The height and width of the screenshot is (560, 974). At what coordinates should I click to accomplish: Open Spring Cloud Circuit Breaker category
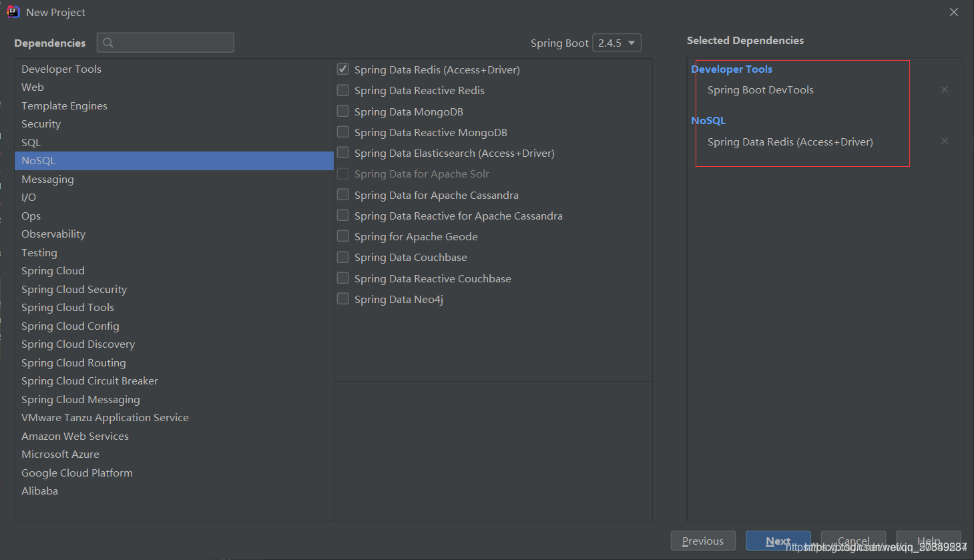[174, 380]
